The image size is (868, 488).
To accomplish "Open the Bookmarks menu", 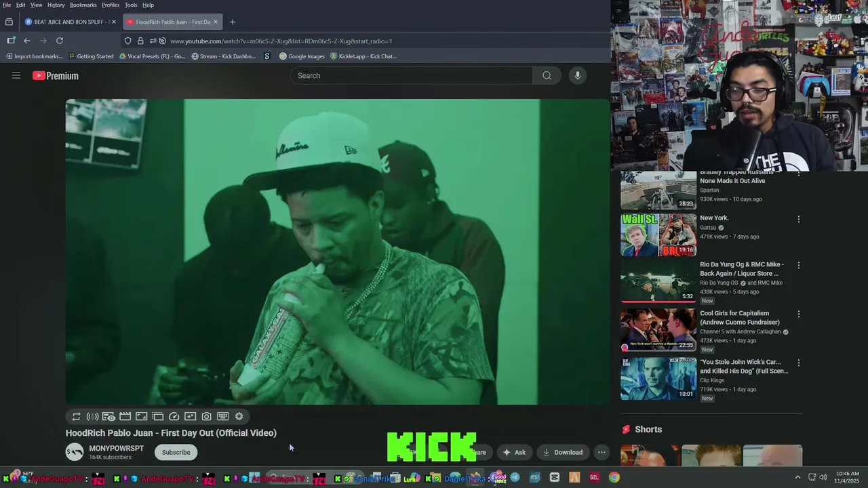I will pyautogui.click(x=83, y=5).
